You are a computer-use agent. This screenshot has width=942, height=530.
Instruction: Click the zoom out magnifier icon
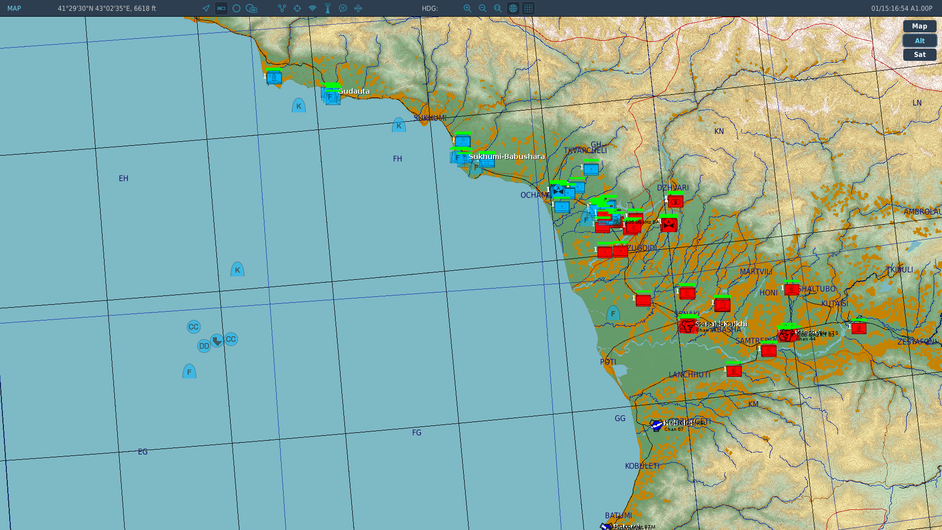point(482,8)
